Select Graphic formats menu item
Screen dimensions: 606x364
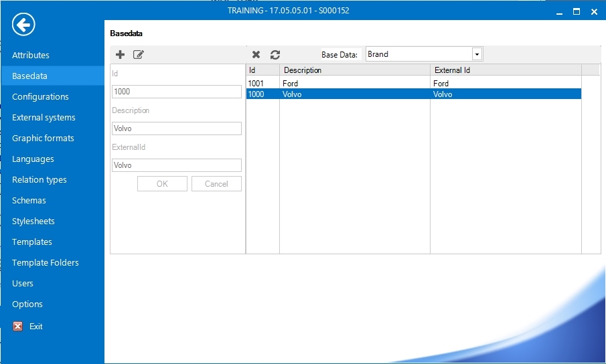(x=43, y=139)
